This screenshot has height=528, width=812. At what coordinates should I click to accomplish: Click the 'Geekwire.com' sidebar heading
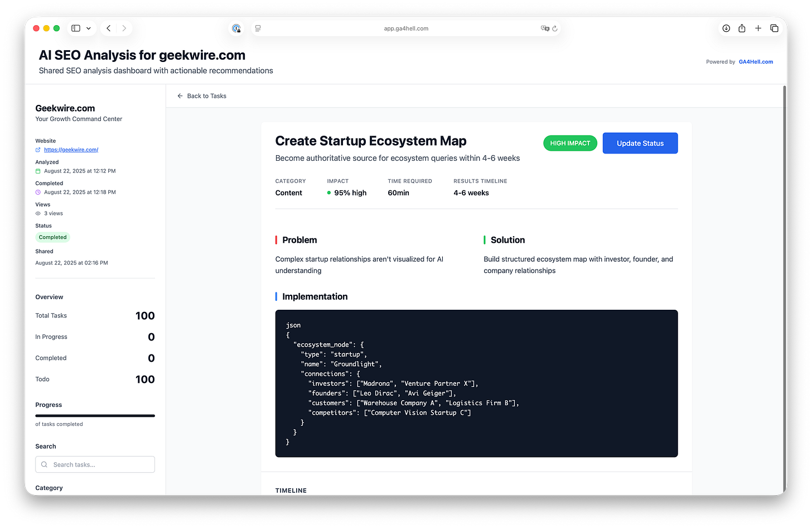(x=65, y=108)
